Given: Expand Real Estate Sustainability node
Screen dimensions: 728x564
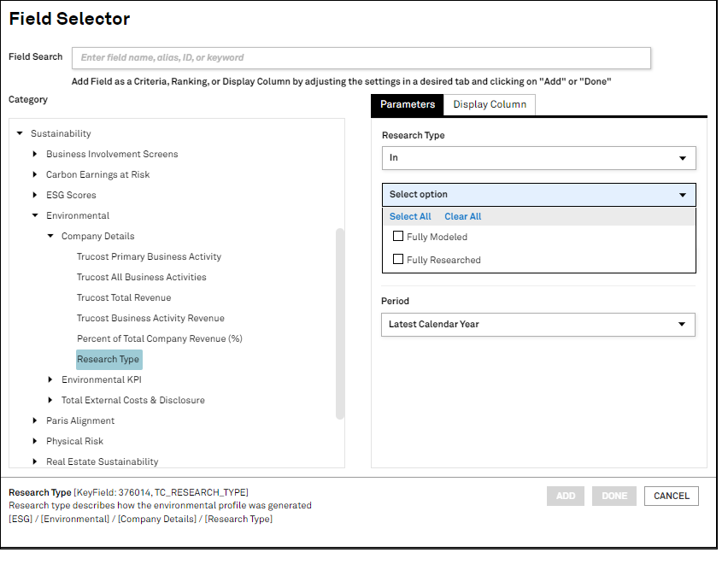Looking at the screenshot, I should 35,461.
